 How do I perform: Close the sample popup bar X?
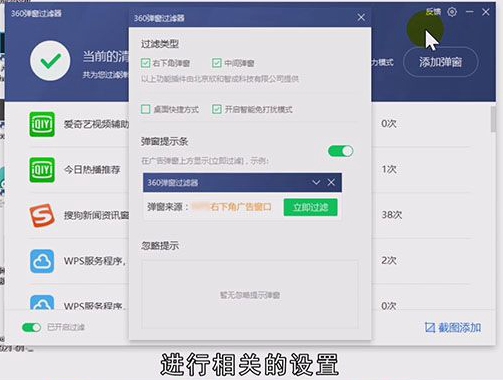(331, 182)
